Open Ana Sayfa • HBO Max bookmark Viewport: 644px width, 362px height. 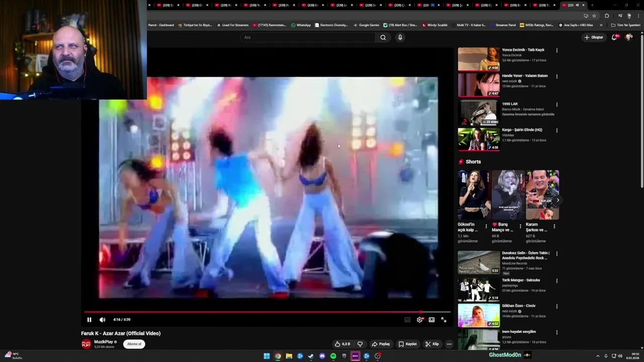pos(576,25)
